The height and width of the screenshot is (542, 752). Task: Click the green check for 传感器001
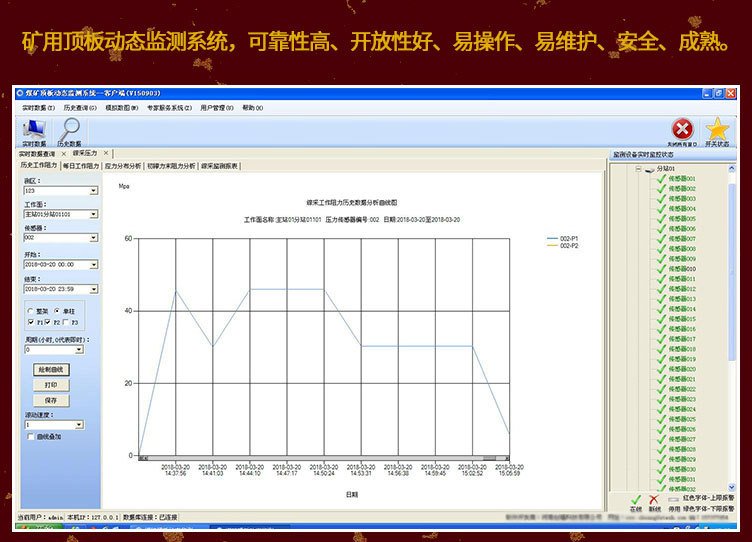pyautogui.click(x=662, y=178)
